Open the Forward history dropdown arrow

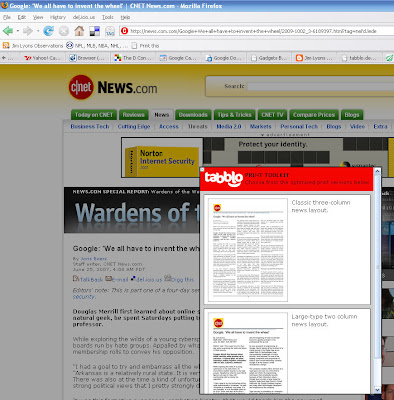coord(38,31)
